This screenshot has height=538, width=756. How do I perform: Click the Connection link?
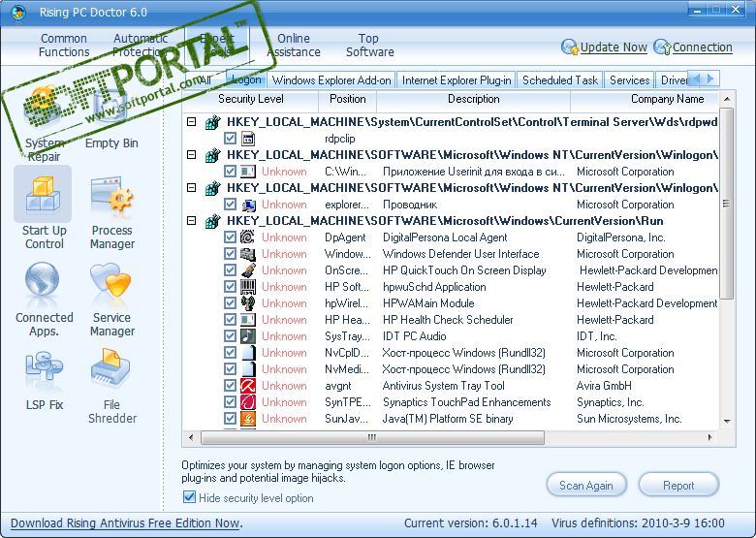(702, 47)
